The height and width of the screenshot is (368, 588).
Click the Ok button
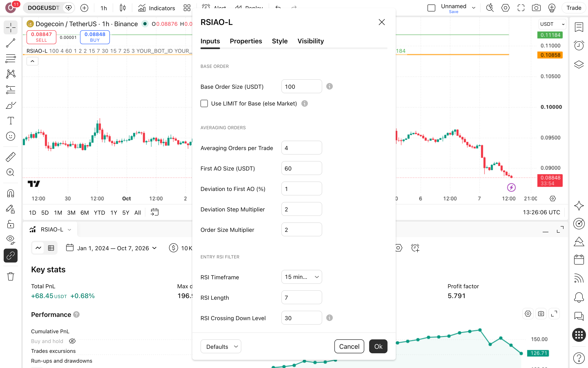click(378, 346)
